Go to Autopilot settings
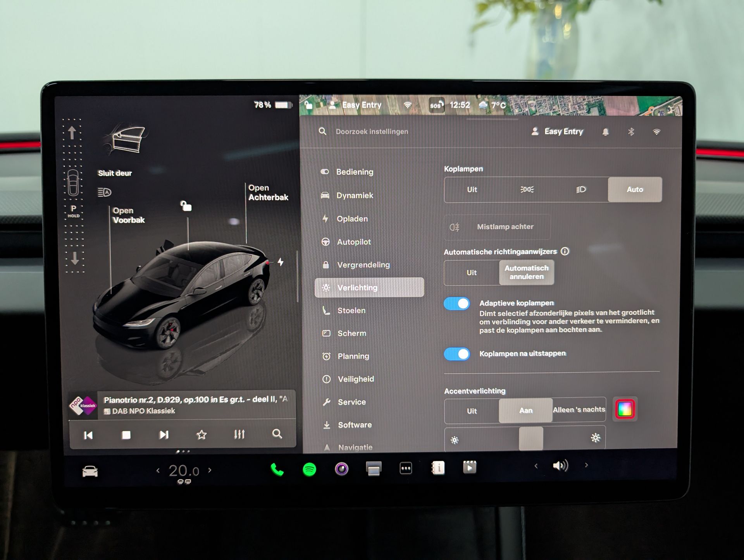Viewport: 744px width, 560px height. coord(353,242)
